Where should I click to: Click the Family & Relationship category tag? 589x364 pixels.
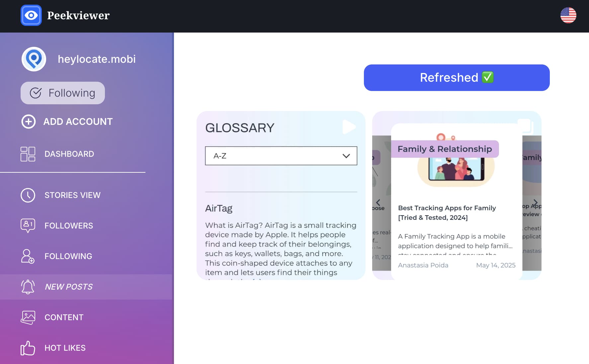tap(445, 149)
